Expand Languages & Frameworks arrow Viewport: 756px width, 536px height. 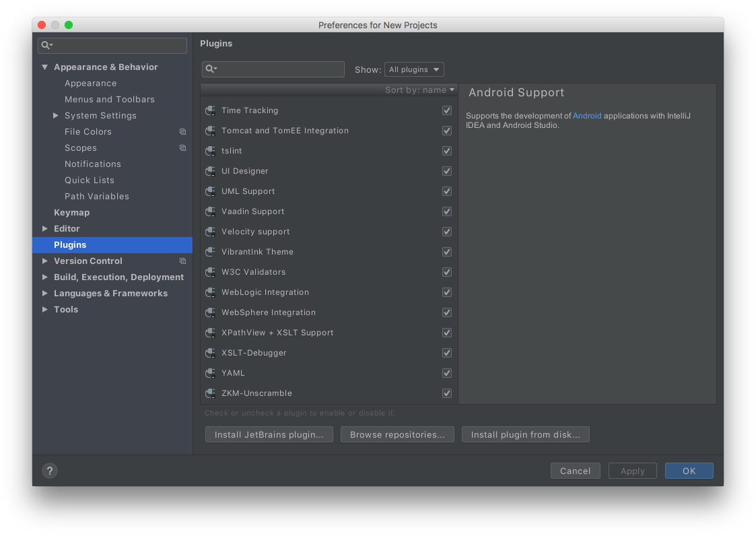tap(45, 294)
